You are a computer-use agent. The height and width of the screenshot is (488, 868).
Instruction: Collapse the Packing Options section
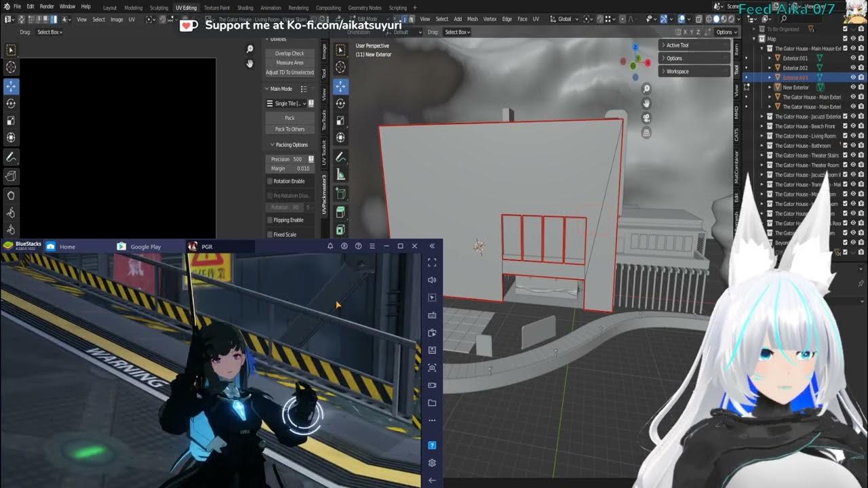[x=272, y=144]
